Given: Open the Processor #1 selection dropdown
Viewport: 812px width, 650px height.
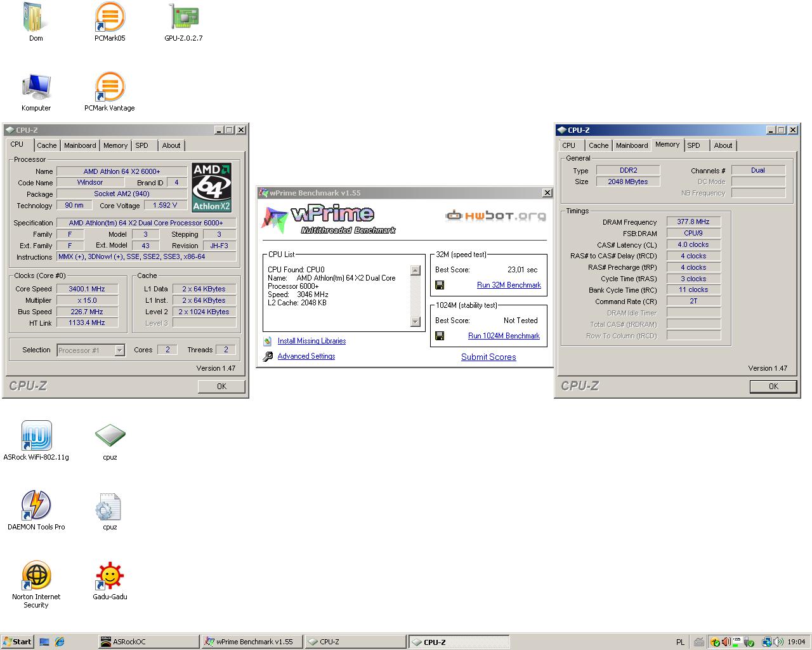Looking at the screenshot, I should [x=91, y=350].
